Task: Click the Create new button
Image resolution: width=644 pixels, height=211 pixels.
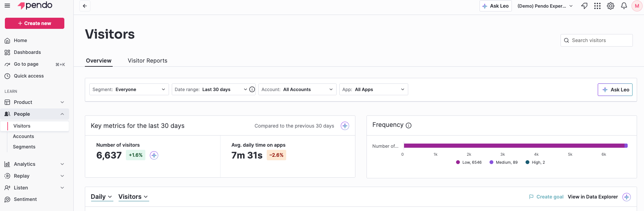Action: pyautogui.click(x=34, y=23)
